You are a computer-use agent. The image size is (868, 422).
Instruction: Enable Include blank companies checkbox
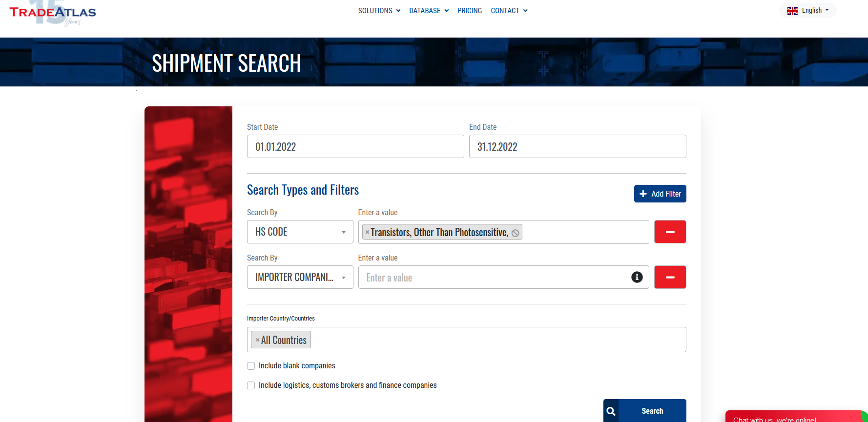pyautogui.click(x=251, y=366)
